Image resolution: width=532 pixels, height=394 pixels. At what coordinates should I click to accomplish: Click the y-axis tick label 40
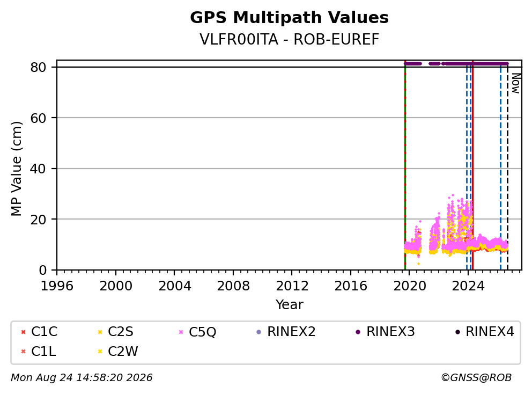click(38, 169)
